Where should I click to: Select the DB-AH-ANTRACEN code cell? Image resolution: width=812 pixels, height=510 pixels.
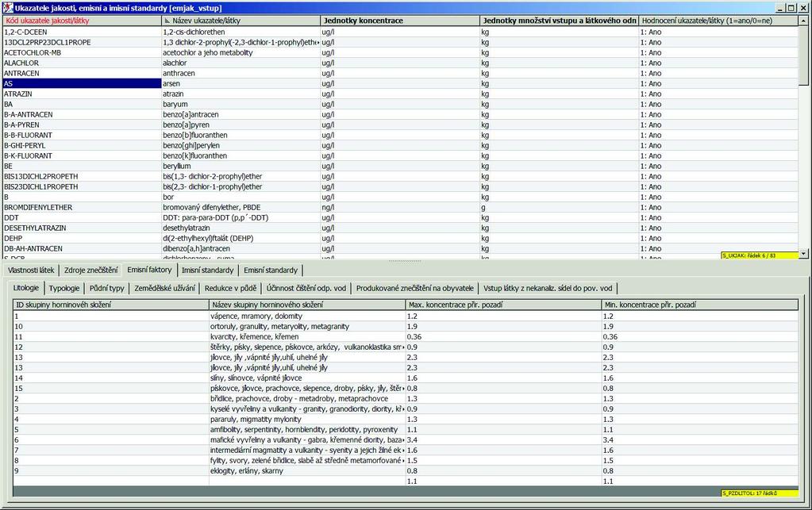[83, 249]
